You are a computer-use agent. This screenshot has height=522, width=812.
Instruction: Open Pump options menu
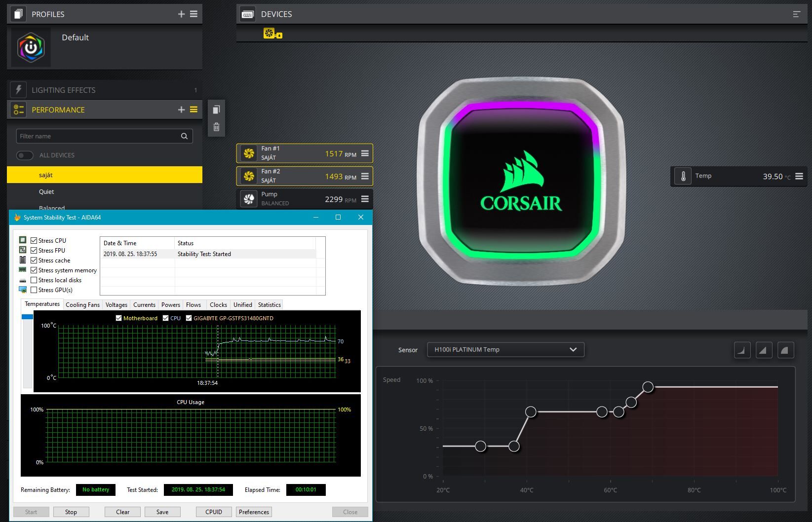pos(365,199)
